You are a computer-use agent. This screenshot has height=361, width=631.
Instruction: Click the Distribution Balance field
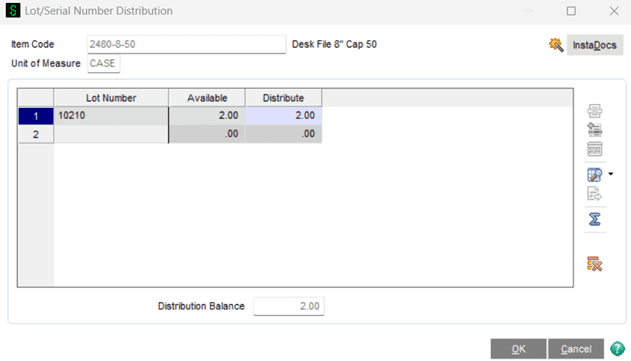pyautogui.click(x=289, y=306)
